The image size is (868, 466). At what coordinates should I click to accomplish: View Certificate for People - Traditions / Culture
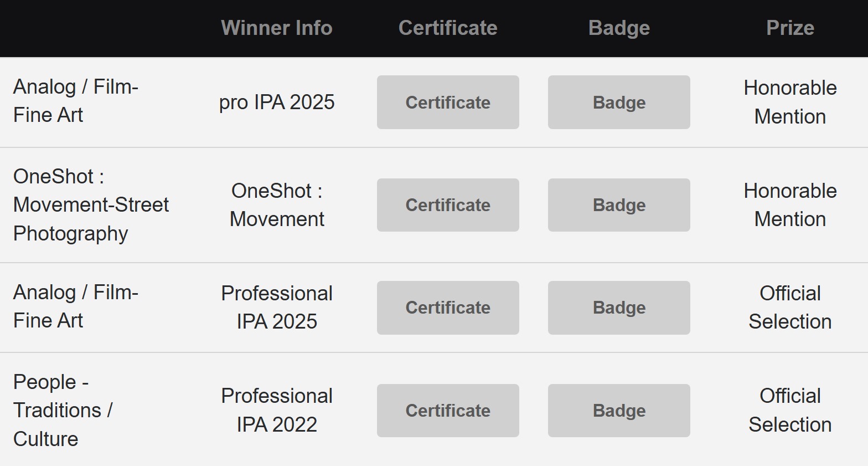448,411
